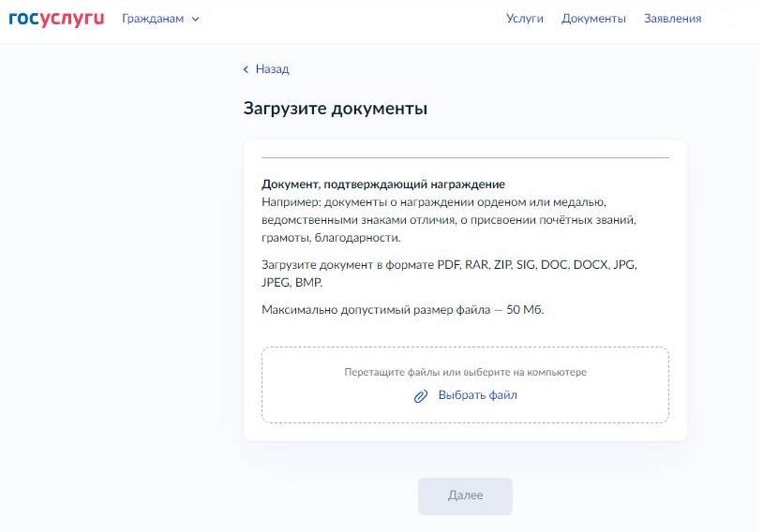The height and width of the screenshot is (532, 763).
Task: Go to the Документы section
Action: point(593,19)
